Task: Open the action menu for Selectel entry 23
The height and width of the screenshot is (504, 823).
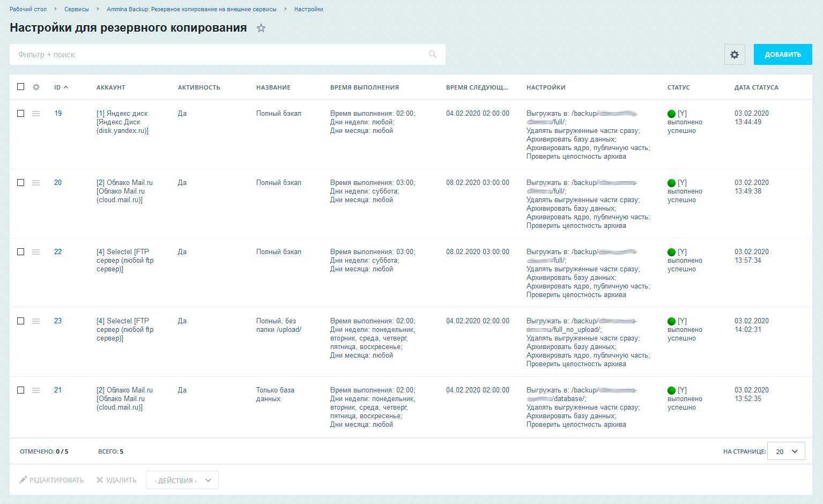Action: click(x=35, y=321)
